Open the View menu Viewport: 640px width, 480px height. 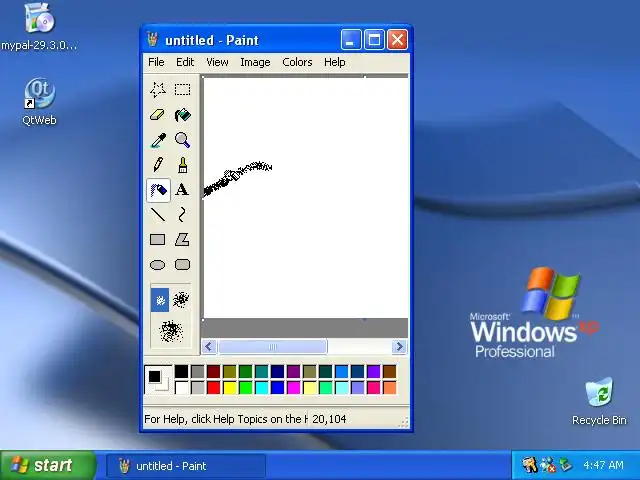point(217,62)
